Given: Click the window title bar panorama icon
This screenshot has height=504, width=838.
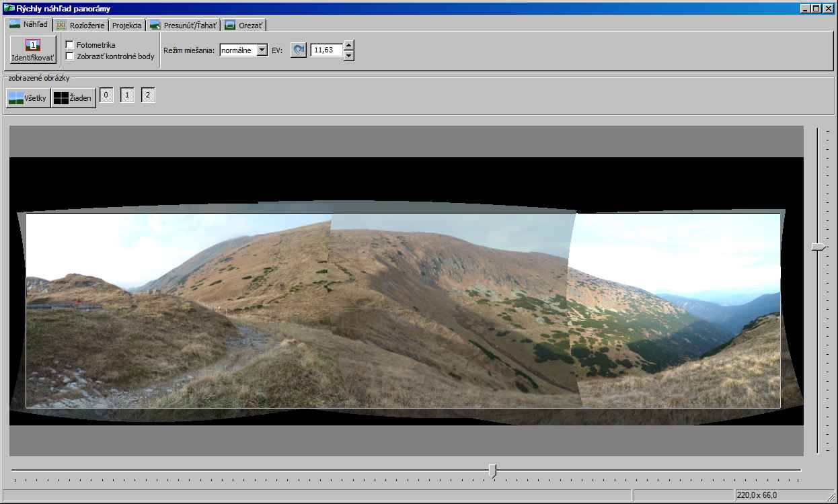Looking at the screenshot, I should pos(9,9).
